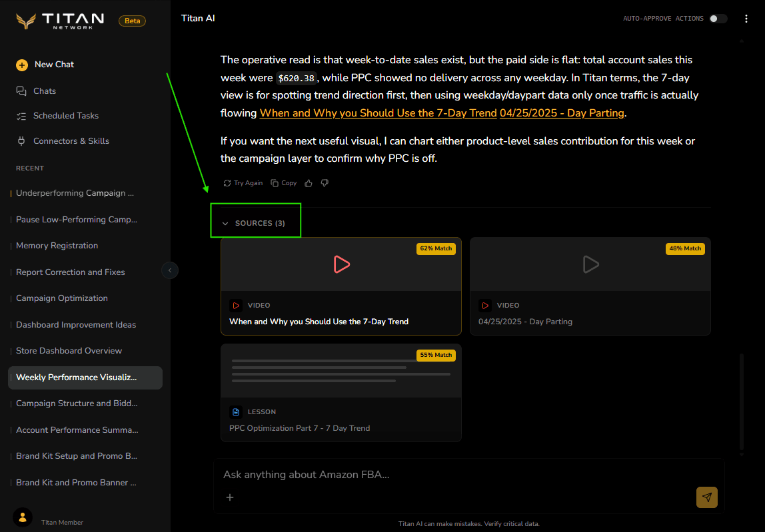
Task: Toggle Auto-Approve Actions switch
Action: [718, 19]
